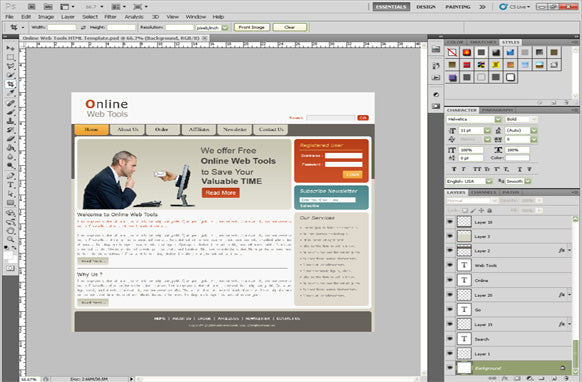Add a layer style with the fx button
This screenshot has width=582, height=382.
(x=504, y=379)
